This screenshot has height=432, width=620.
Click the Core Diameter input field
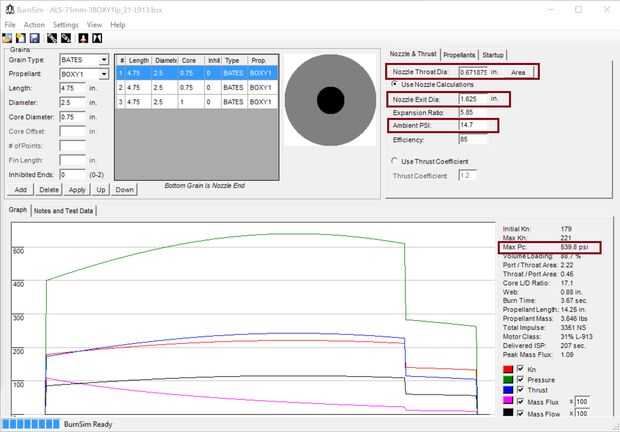[72, 117]
